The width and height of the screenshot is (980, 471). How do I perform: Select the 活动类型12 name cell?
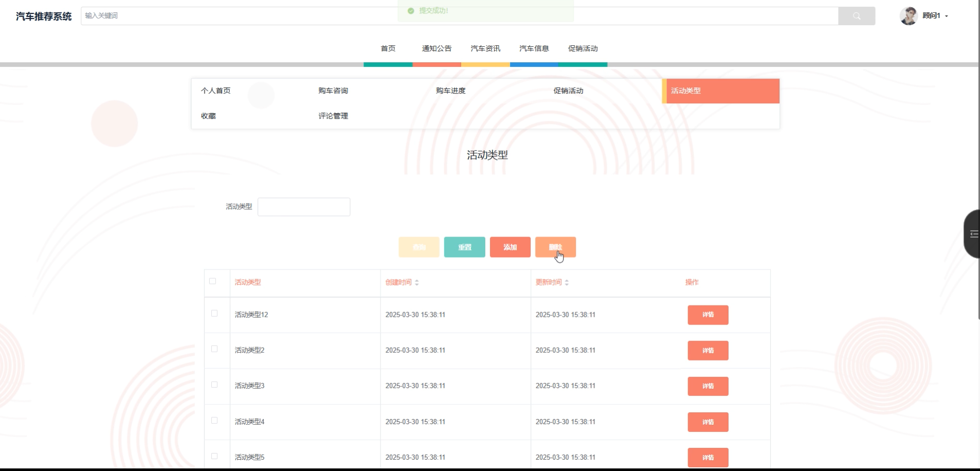pos(251,315)
